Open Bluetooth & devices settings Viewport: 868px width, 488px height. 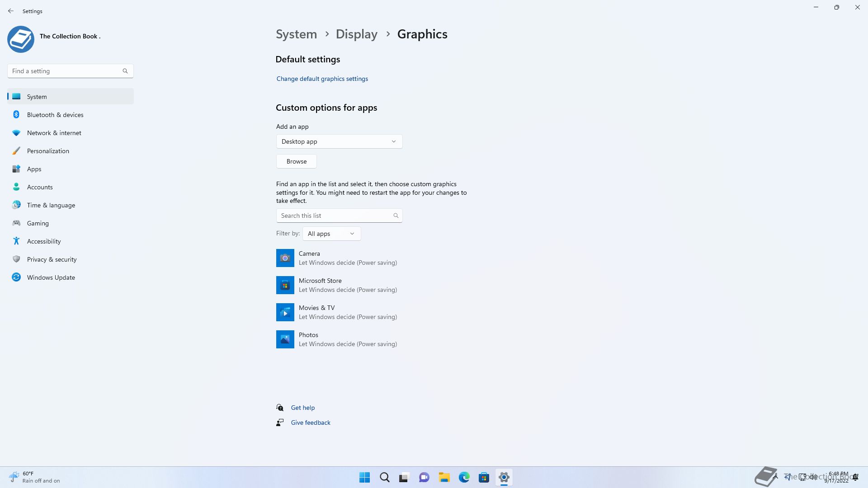pos(55,115)
